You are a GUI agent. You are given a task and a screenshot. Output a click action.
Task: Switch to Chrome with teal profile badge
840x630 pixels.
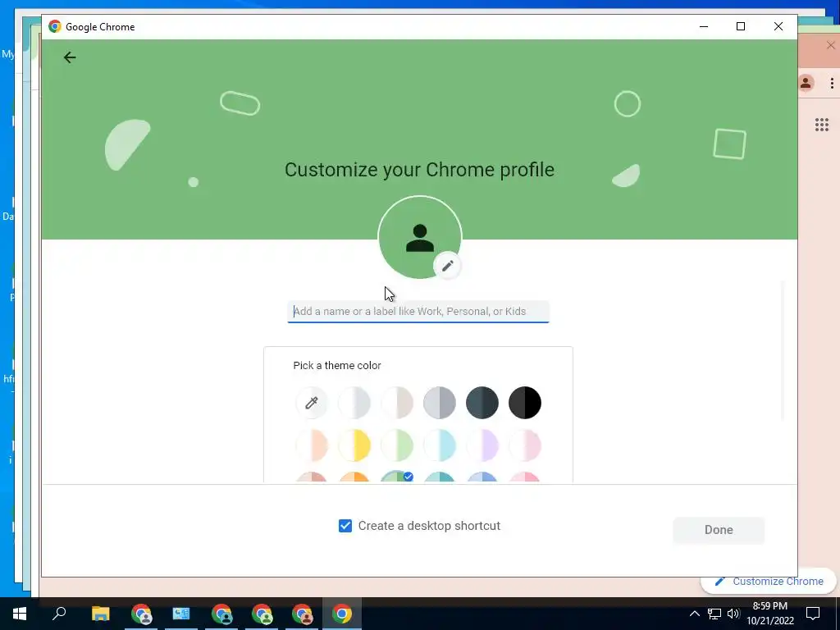[221, 614]
